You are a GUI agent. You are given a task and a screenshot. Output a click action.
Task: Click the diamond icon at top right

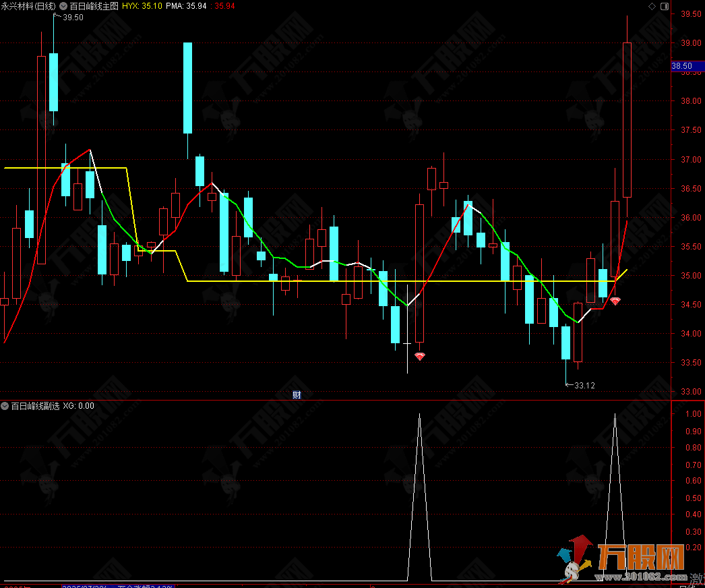click(651, 6)
